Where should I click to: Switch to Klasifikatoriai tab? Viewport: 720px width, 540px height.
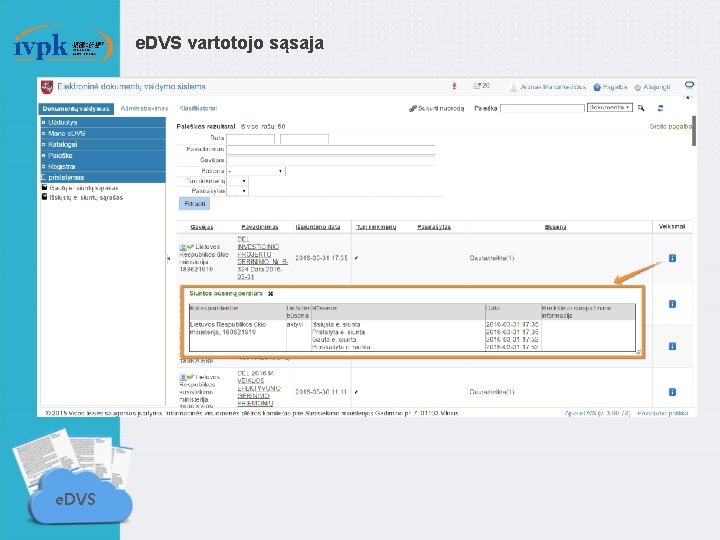point(198,109)
